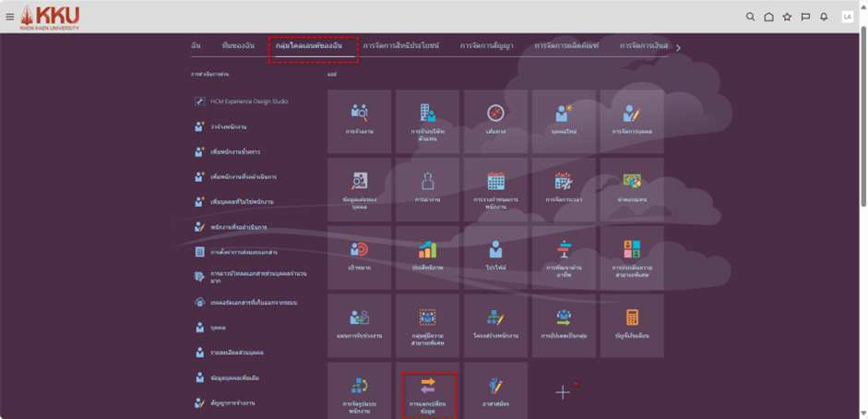The height and width of the screenshot is (419, 868).
Task: Open the อาสาสมัคร volunteer tile
Action: pyautogui.click(x=495, y=391)
